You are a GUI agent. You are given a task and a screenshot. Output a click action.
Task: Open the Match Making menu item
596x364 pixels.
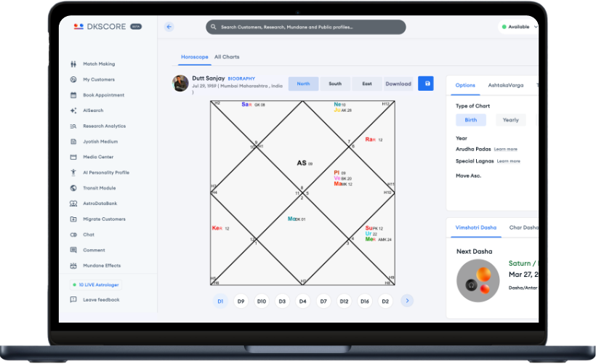(99, 64)
